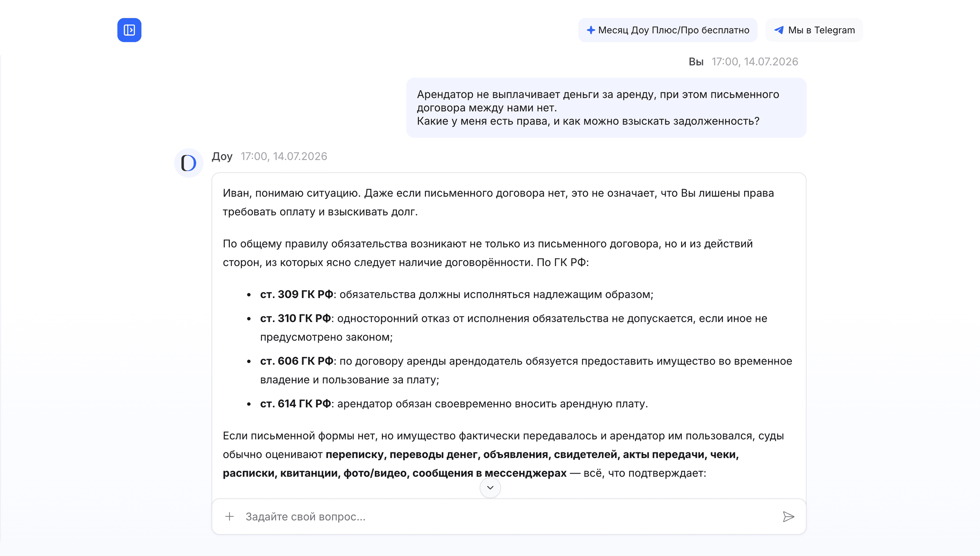Click the scroll-down chevron button

coord(490,487)
